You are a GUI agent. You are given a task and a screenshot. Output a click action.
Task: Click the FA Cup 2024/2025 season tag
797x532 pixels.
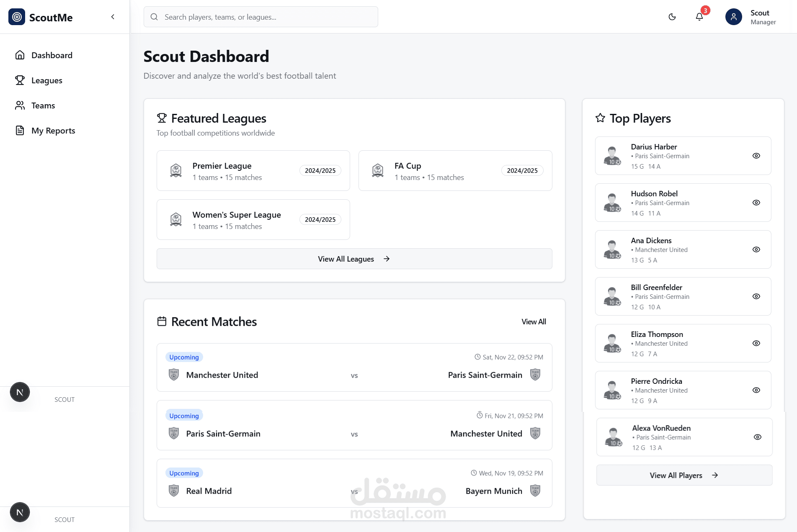point(522,171)
